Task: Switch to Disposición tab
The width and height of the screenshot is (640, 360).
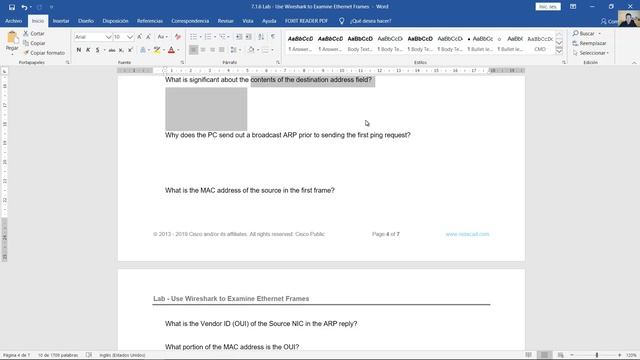Action: (115, 21)
